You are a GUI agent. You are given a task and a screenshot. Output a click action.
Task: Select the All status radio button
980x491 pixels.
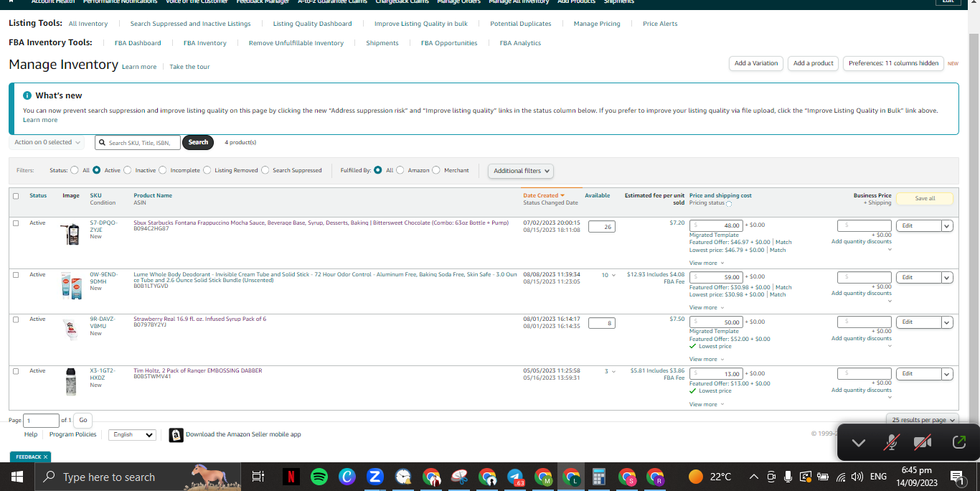(75, 170)
